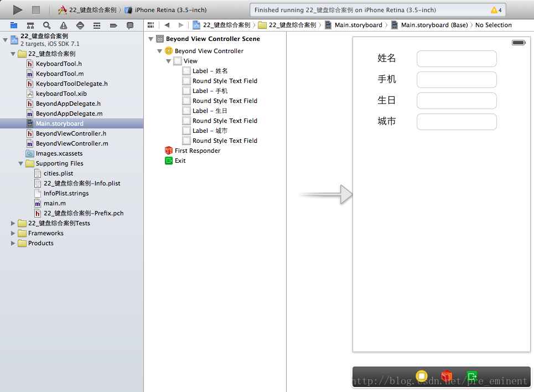
Task: Open the Project navigator folder icon
Action: 14,25
